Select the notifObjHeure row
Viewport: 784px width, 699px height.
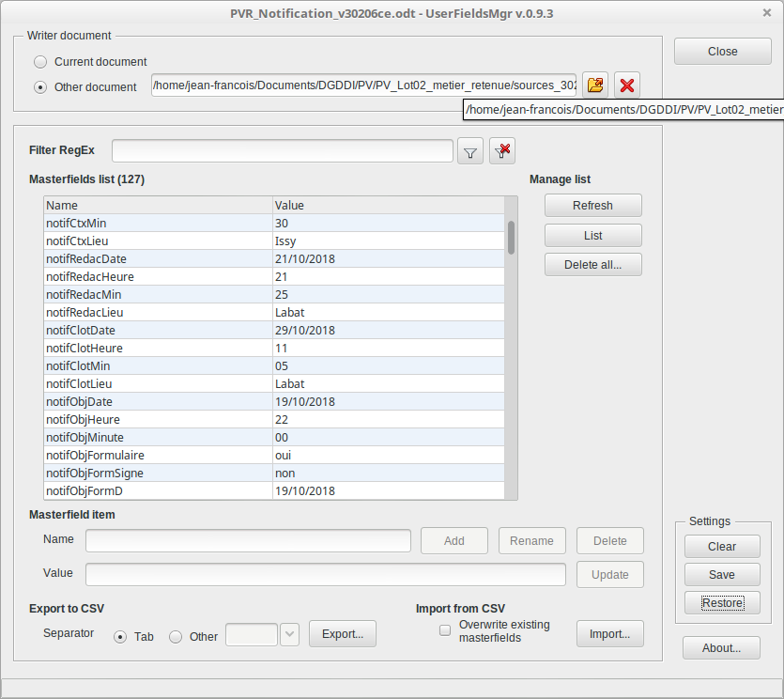(x=274, y=419)
